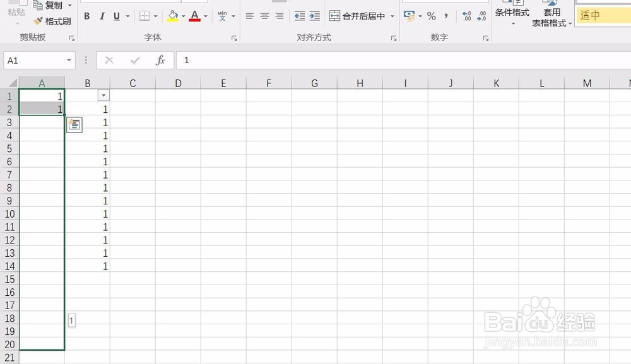Toggle italic formatting in the ribbon
The image size is (631, 364).
(x=102, y=16)
